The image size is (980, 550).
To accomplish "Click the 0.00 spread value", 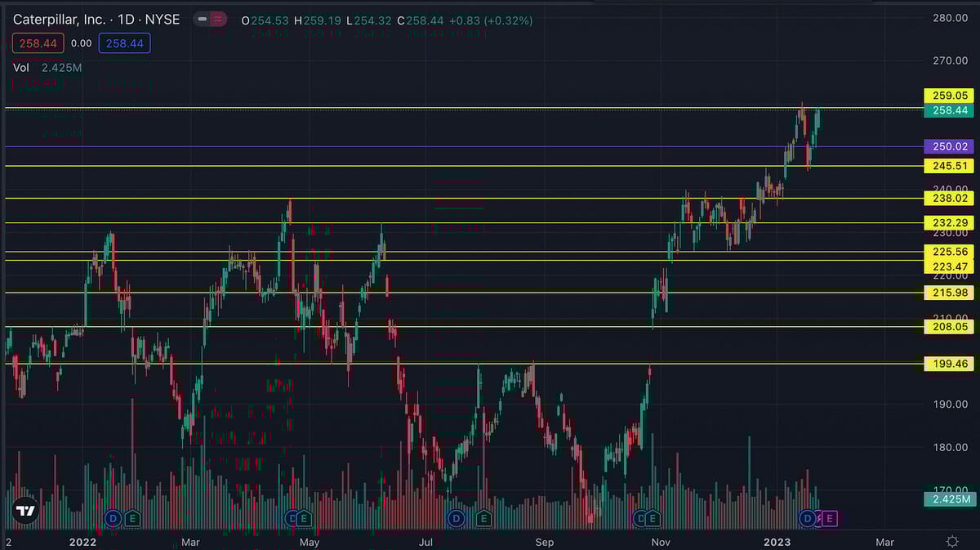I will [x=81, y=43].
